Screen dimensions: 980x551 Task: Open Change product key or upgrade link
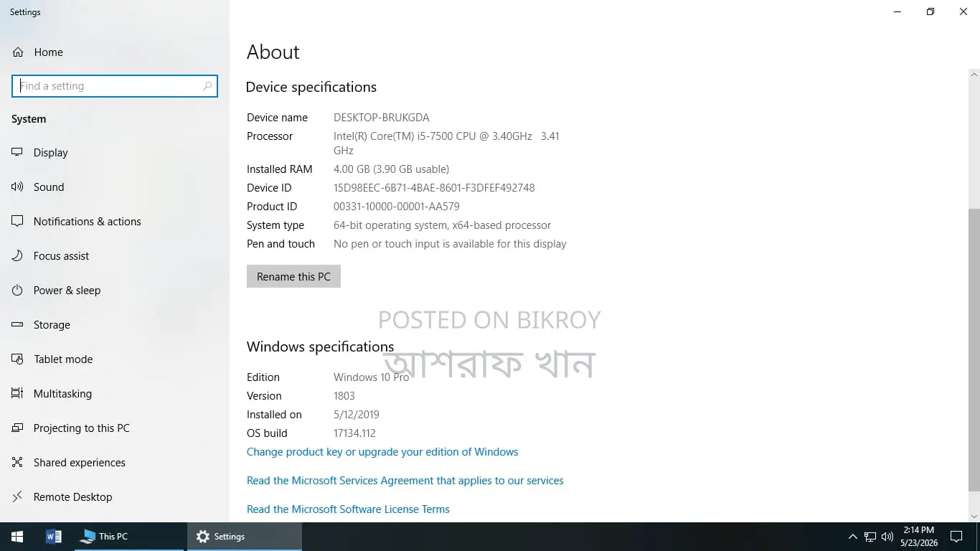tap(382, 452)
